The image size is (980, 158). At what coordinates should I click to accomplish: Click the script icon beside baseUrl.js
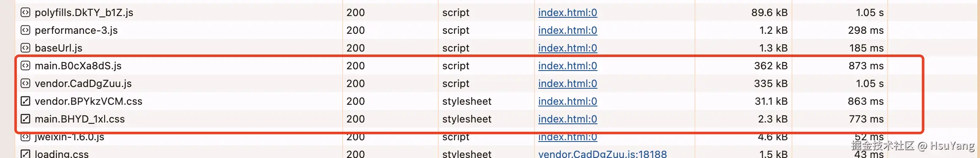[x=25, y=48]
